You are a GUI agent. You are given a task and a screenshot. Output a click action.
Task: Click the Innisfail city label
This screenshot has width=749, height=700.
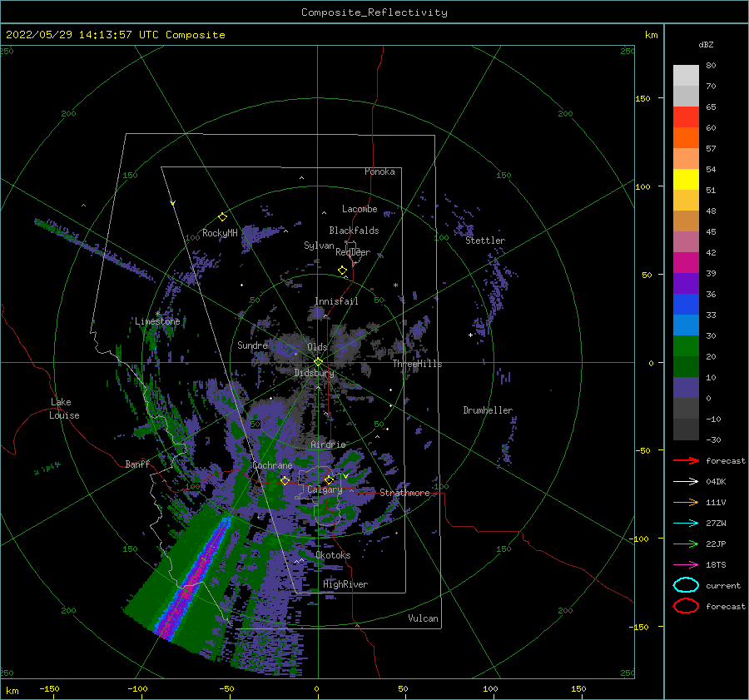tap(336, 301)
